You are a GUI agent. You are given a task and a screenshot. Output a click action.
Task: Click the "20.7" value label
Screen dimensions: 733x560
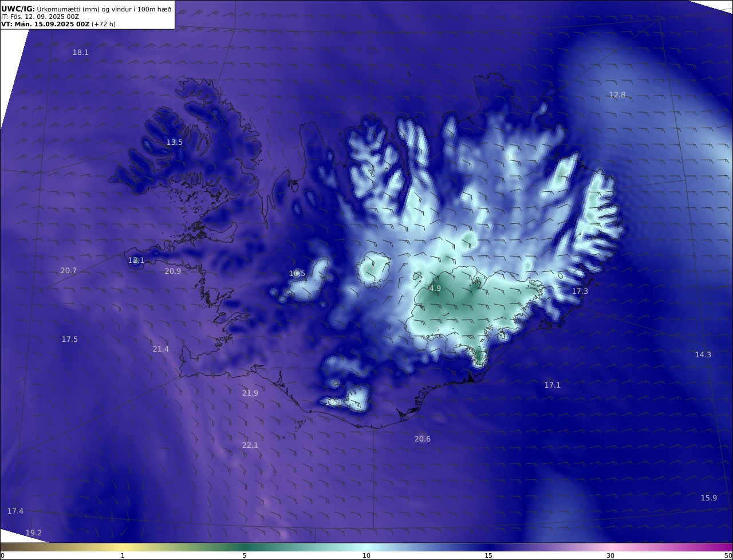tap(69, 271)
